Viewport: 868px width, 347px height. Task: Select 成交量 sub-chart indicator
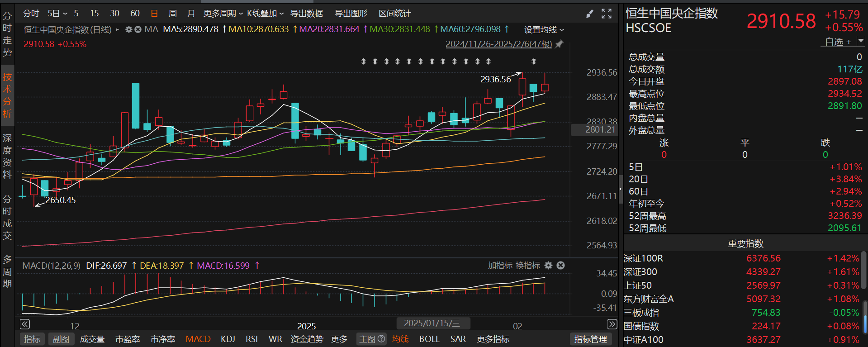tap(92, 339)
